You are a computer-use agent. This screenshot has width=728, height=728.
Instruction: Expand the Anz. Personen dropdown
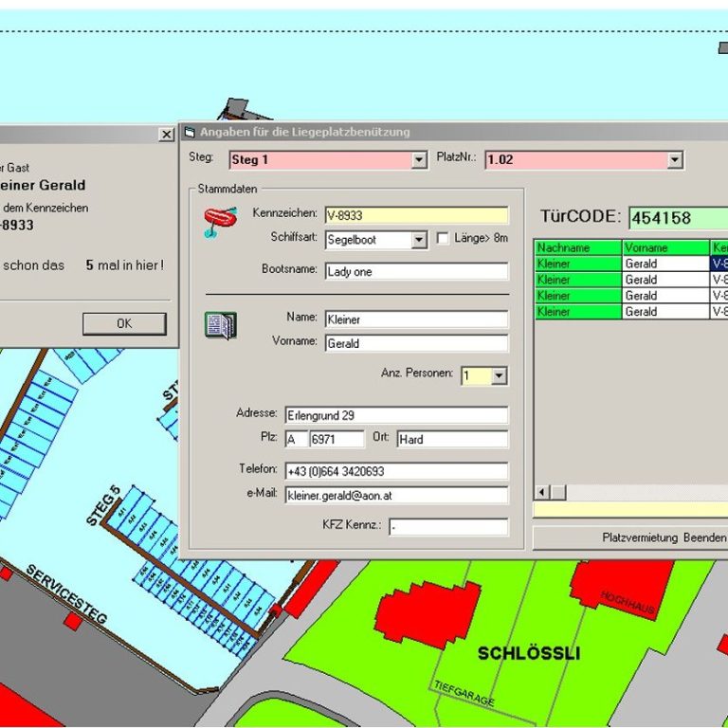[x=499, y=376]
